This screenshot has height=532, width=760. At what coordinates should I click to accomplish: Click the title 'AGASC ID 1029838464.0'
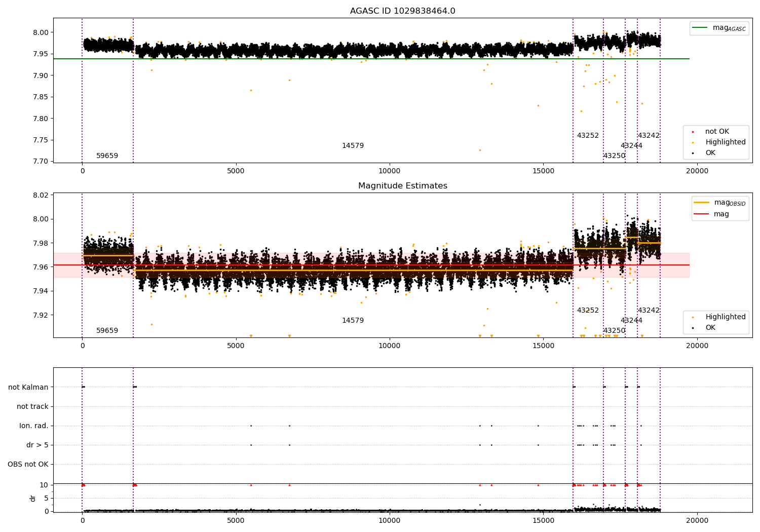tap(402, 11)
